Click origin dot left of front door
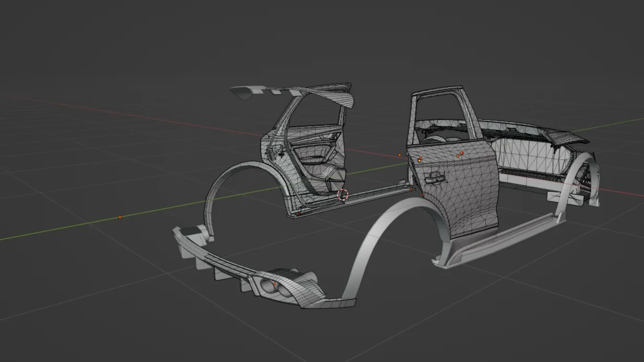The image size is (644, 362). pyautogui.click(x=399, y=155)
